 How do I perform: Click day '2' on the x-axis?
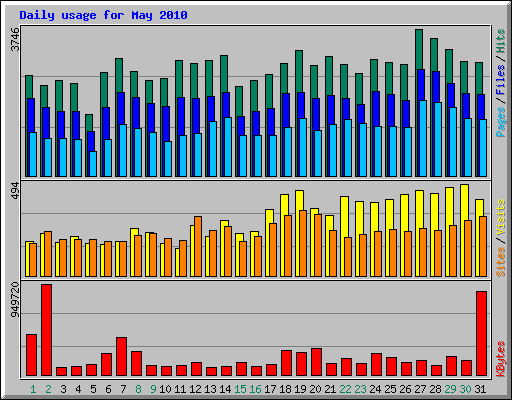click(48, 389)
